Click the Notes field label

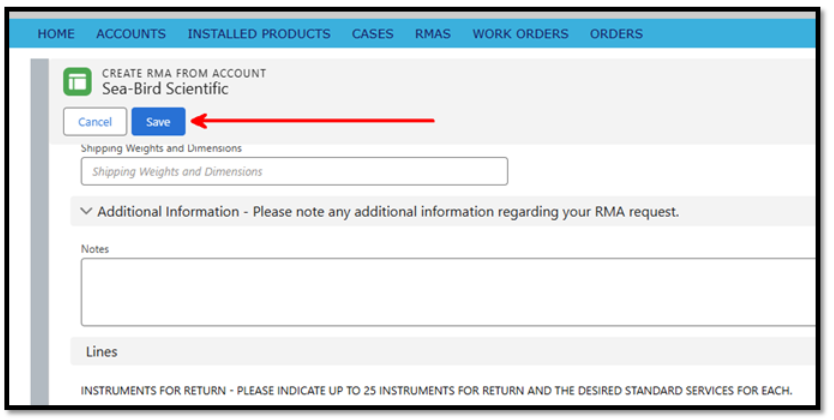[x=95, y=249]
